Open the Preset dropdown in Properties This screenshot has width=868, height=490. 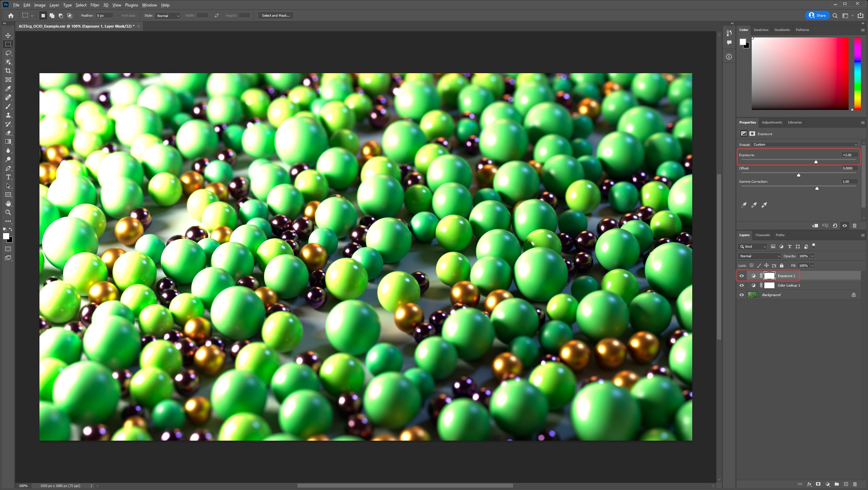click(x=805, y=145)
